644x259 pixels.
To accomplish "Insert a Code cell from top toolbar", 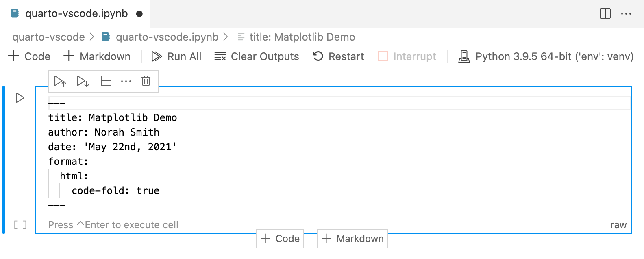I will pyautogui.click(x=29, y=56).
